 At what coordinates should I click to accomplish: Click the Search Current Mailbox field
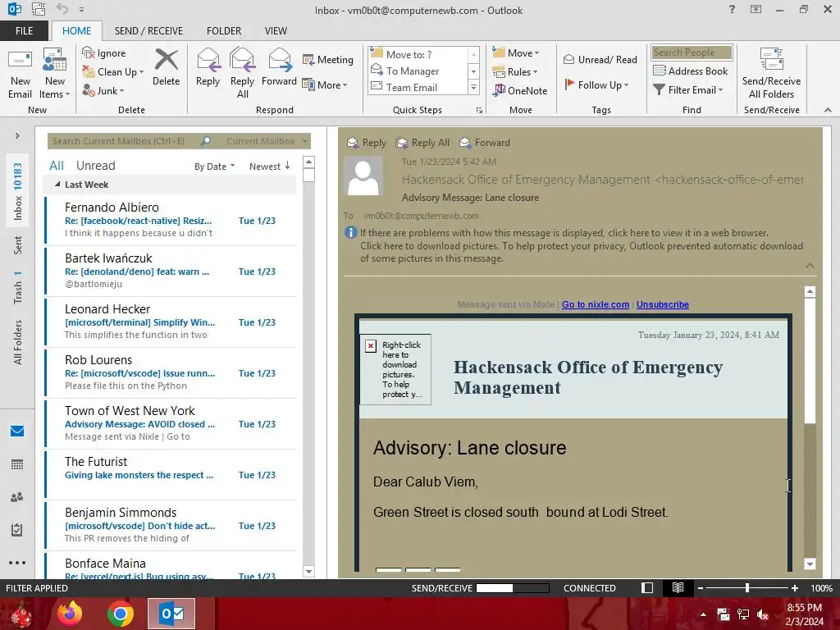pyautogui.click(x=123, y=141)
